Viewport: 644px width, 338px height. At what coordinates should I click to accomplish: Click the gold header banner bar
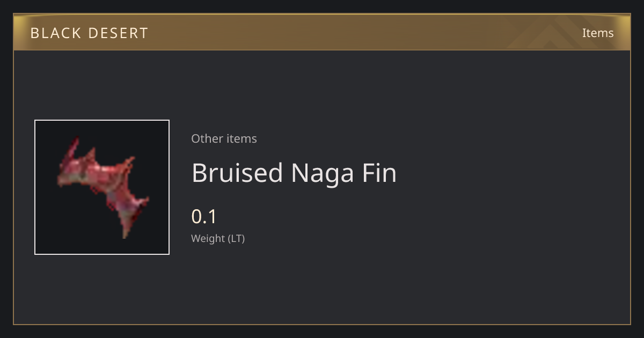click(322, 32)
